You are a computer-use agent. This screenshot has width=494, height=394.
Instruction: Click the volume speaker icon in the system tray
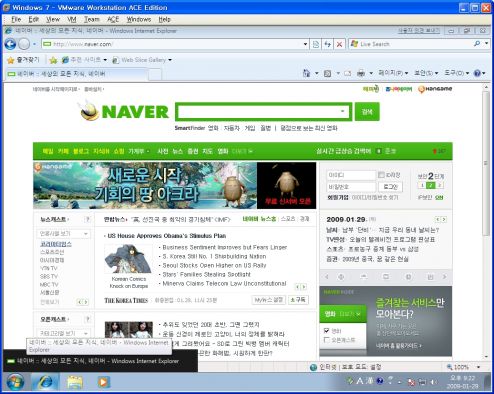433,382
